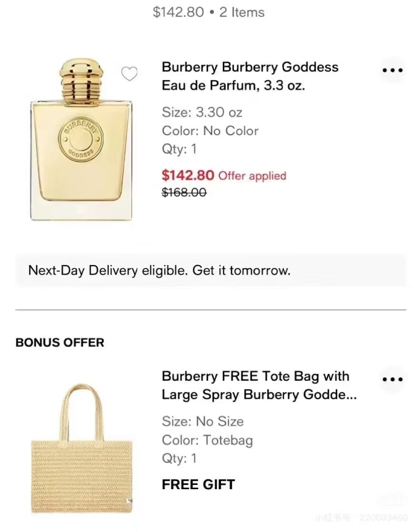Click the Next-Day Delivery eligible banner
The height and width of the screenshot is (532, 420).
[210, 271]
